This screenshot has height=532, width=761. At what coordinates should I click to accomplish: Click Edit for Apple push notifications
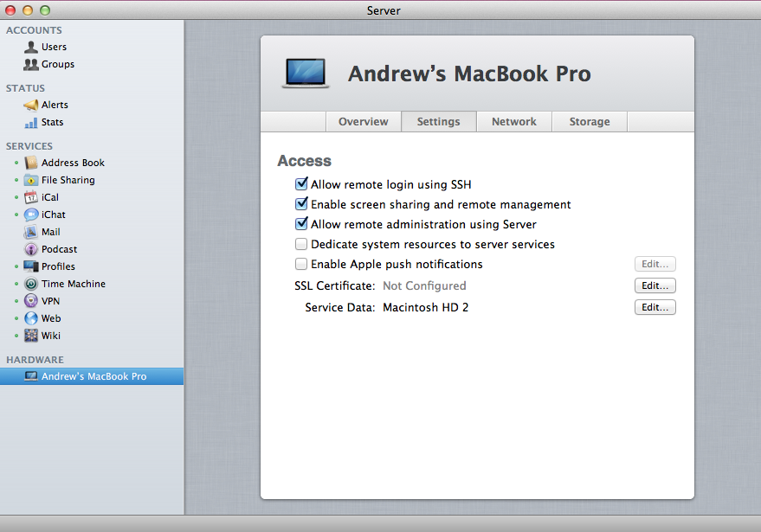coord(655,264)
